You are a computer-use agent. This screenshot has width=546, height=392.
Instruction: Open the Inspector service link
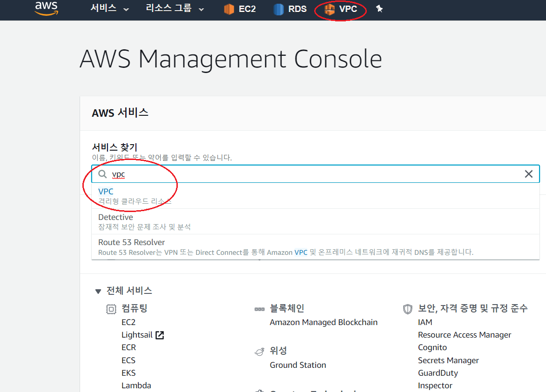tap(435, 385)
